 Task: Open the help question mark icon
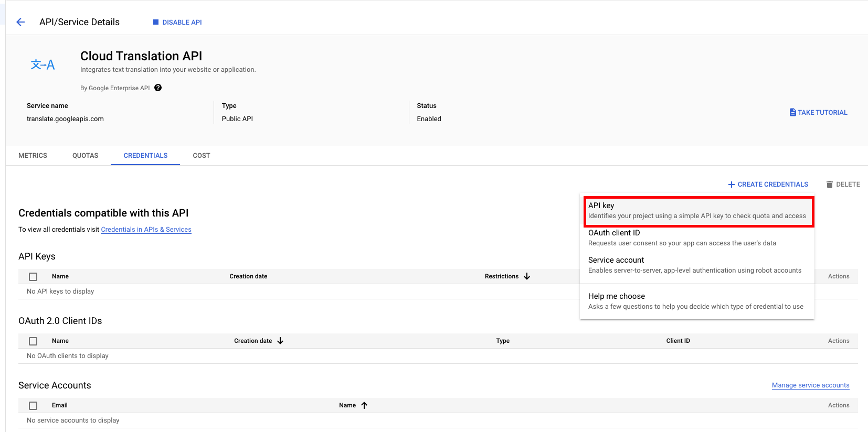tap(158, 88)
